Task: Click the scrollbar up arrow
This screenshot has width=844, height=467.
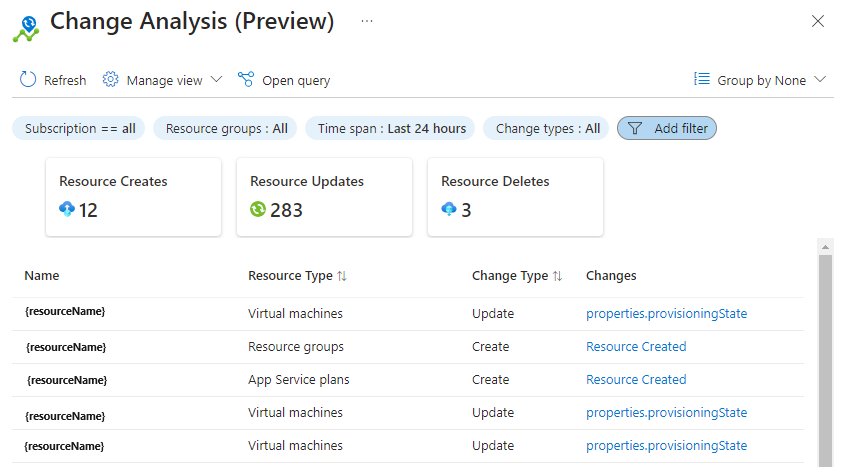Action: pyautogui.click(x=825, y=247)
